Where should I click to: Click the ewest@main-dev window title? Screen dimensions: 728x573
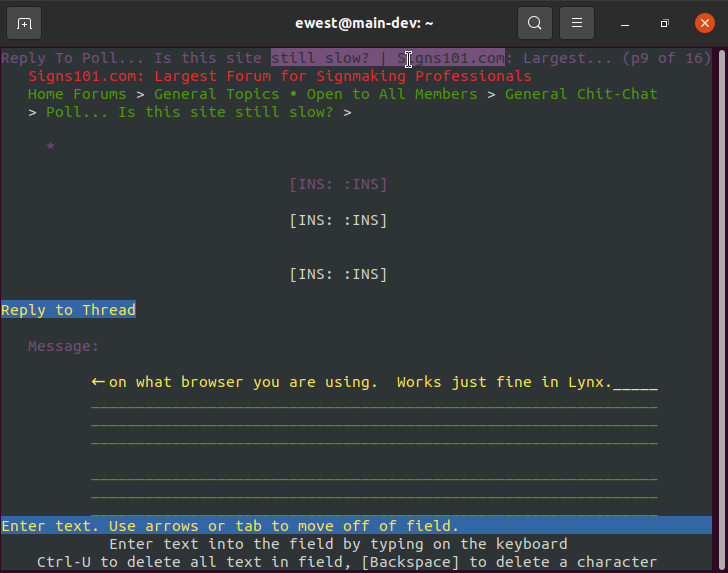click(x=364, y=23)
